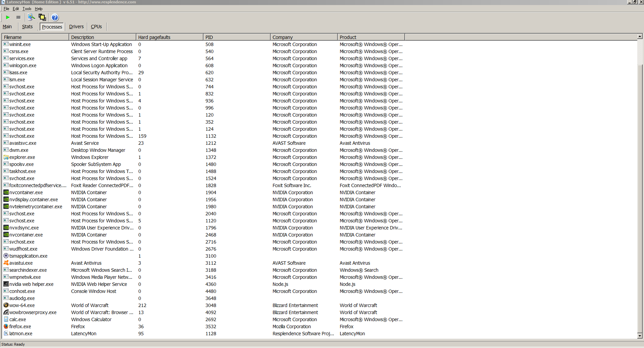Switch to the CPUs tab
The width and height of the screenshot is (644, 348).
96,27
